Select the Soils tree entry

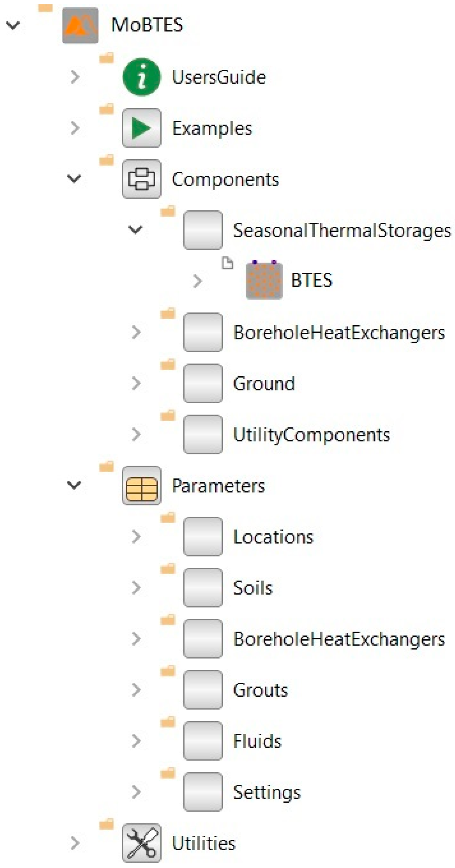[x=252, y=588]
